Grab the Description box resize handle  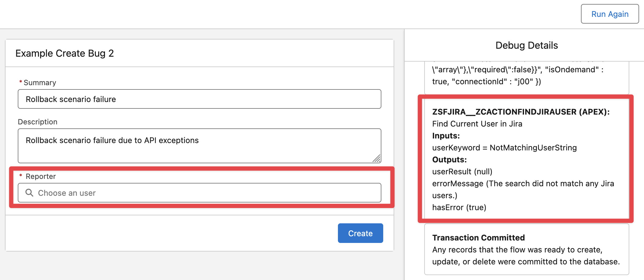point(376,158)
